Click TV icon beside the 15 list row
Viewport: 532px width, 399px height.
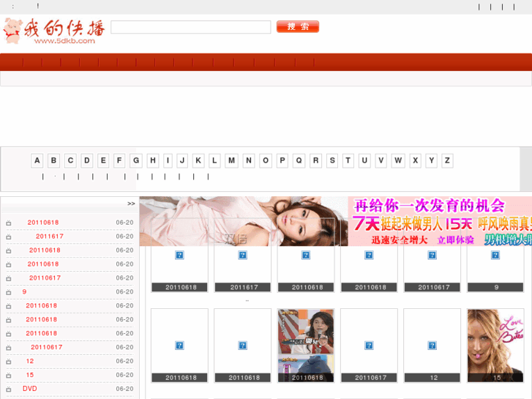pos(9,376)
